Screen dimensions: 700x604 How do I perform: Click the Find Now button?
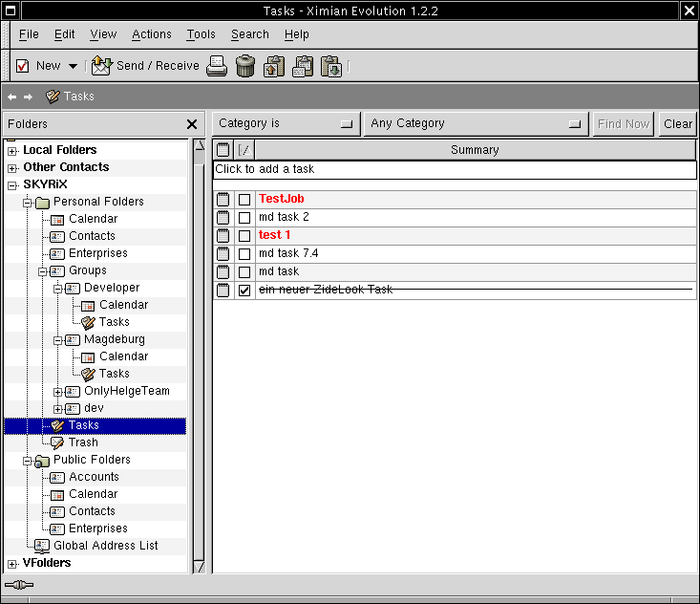(624, 124)
